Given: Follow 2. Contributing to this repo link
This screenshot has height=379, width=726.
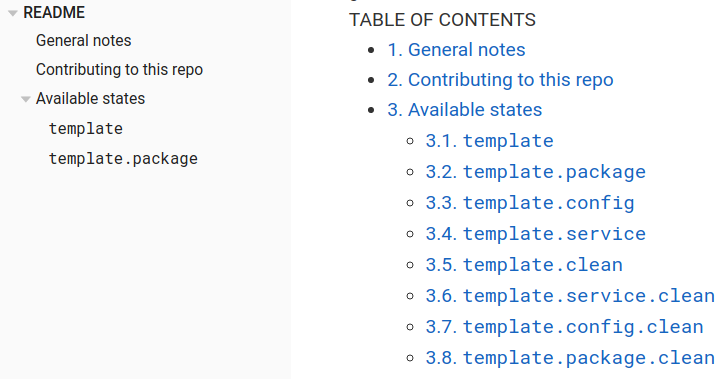Looking at the screenshot, I should click(500, 80).
